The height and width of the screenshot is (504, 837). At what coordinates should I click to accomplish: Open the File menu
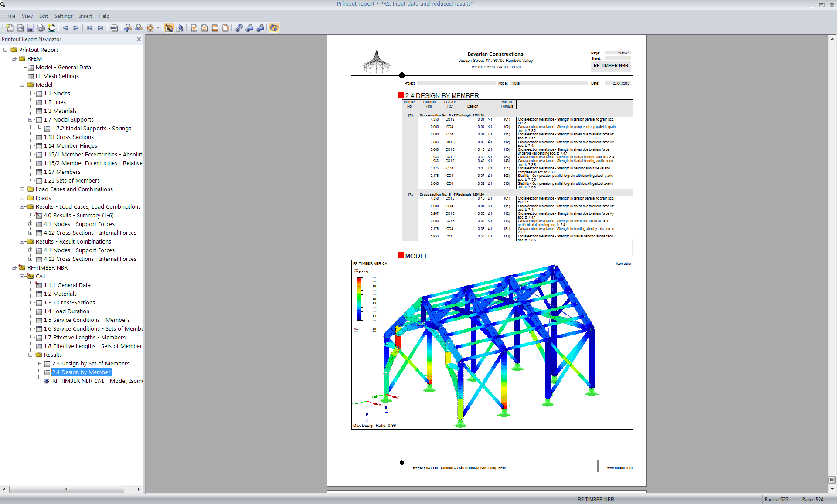11,16
